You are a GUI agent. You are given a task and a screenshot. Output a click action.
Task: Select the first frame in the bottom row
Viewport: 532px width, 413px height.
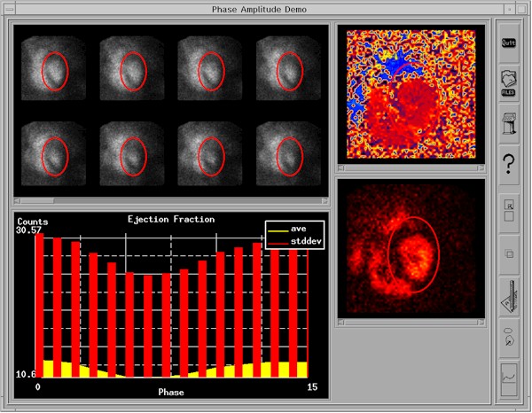pos(53,153)
